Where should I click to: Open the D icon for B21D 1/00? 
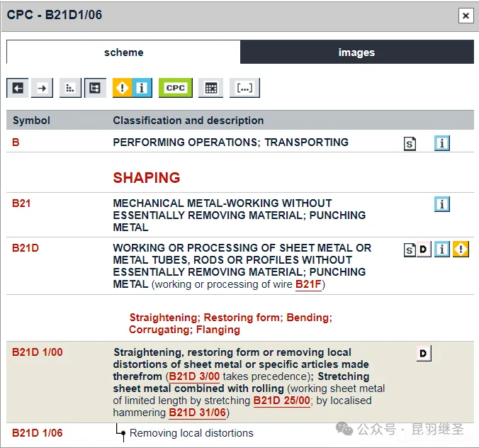[424, 354]
